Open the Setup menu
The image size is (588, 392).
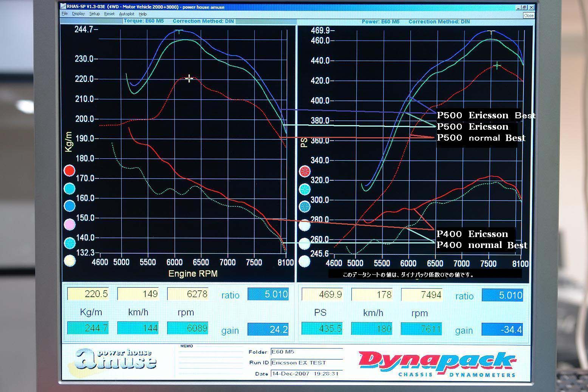tap(94, 14)
